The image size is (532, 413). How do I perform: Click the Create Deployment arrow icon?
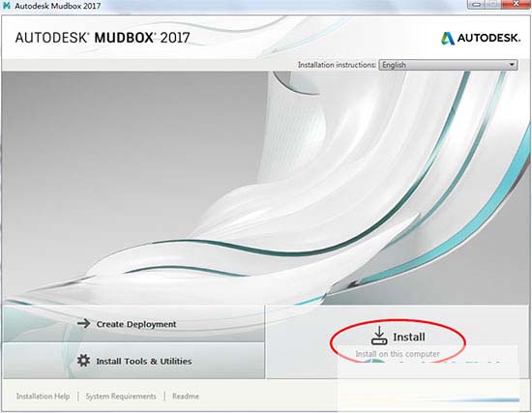[x=83, y=323]
